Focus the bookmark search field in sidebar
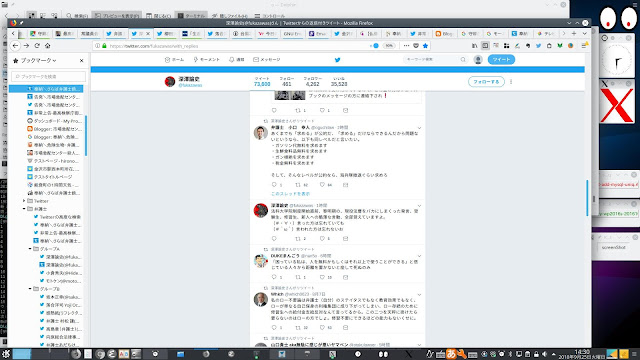640x360 pixels. tap(48, 76)
